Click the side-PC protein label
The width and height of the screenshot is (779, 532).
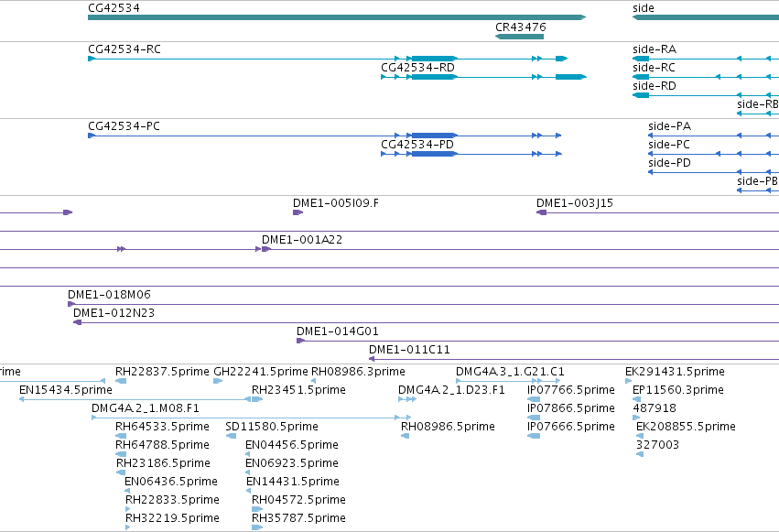[669, 145]
